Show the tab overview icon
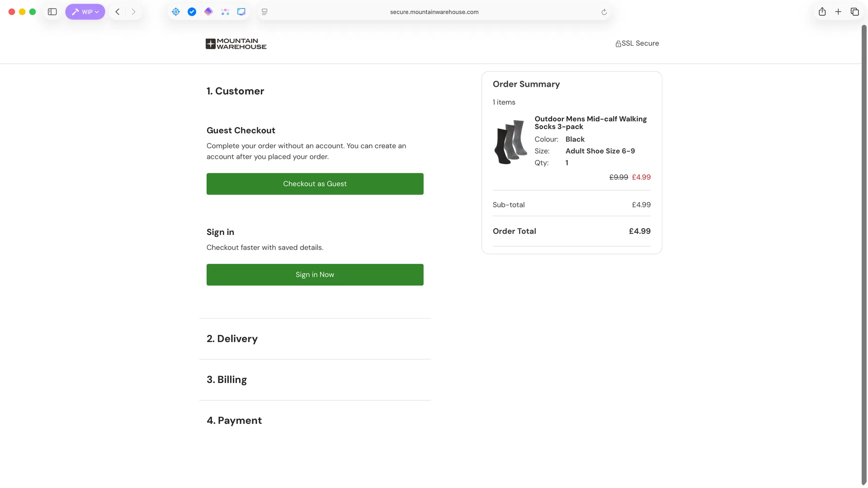 (x=854, y=12)
